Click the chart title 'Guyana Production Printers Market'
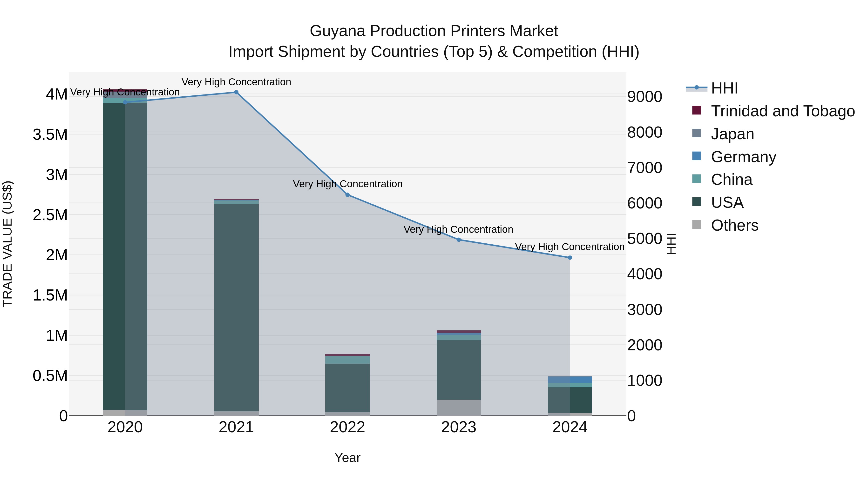This screenshot has width=868, height=488. [434, 31]
